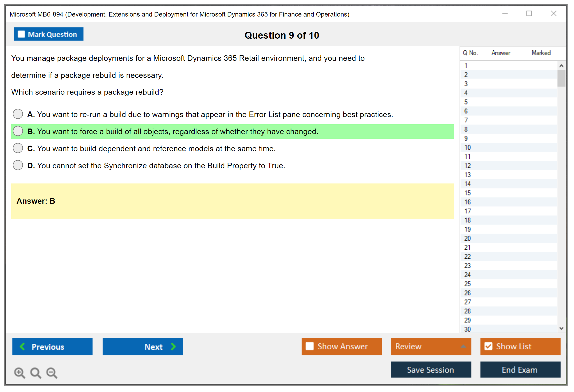The height and width of the screenshot is (392, 574).
Task: Click the Save Session button
Action: (431, 370)
